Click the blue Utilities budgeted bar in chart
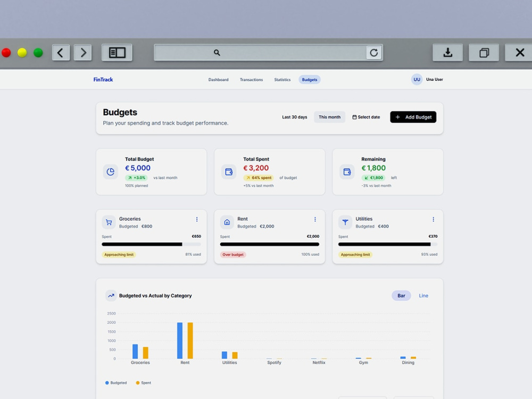Screen dimensions: 532x399 click(x=225, y=355)
